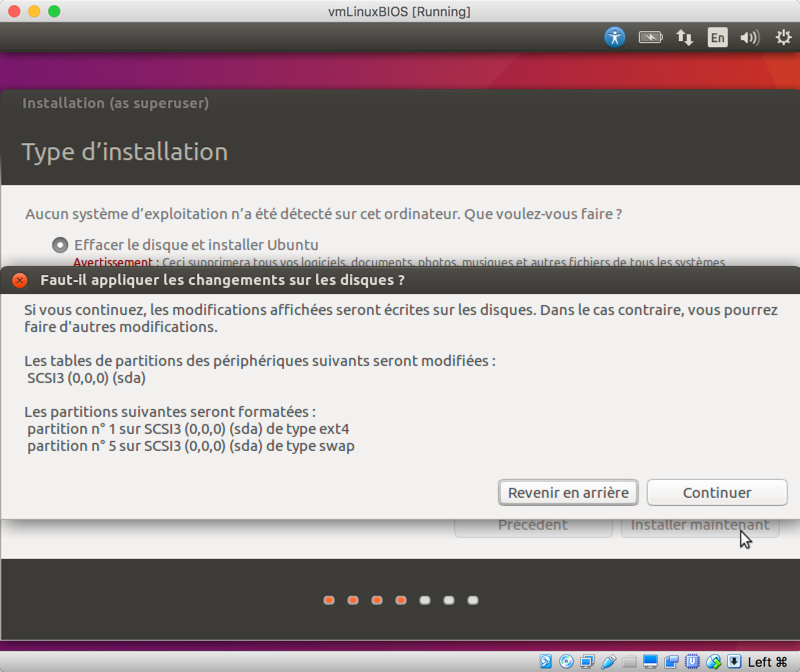Click the VirtualBox keyboard capture arrow icon

point(734,662)
